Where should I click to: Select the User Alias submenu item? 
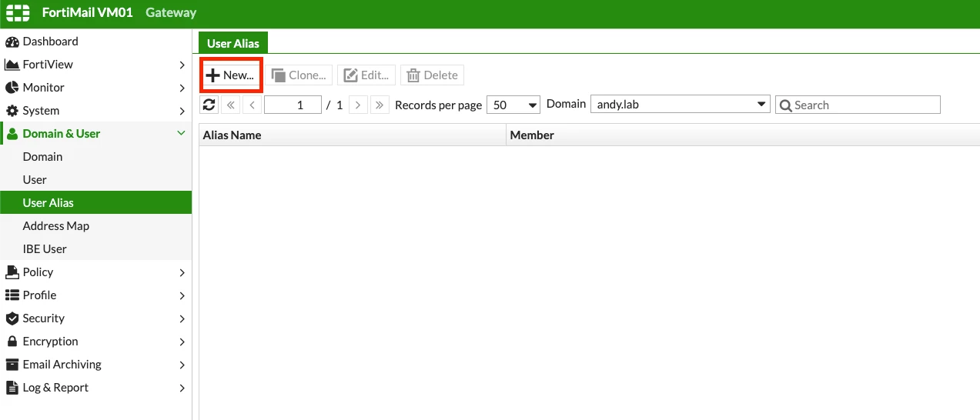[95, 203]
